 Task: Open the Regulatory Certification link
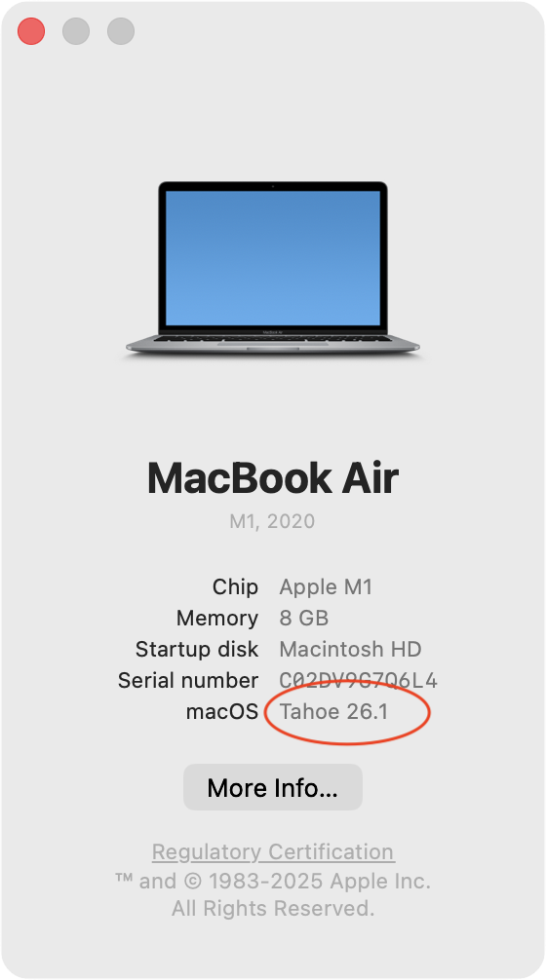[273, 851]
